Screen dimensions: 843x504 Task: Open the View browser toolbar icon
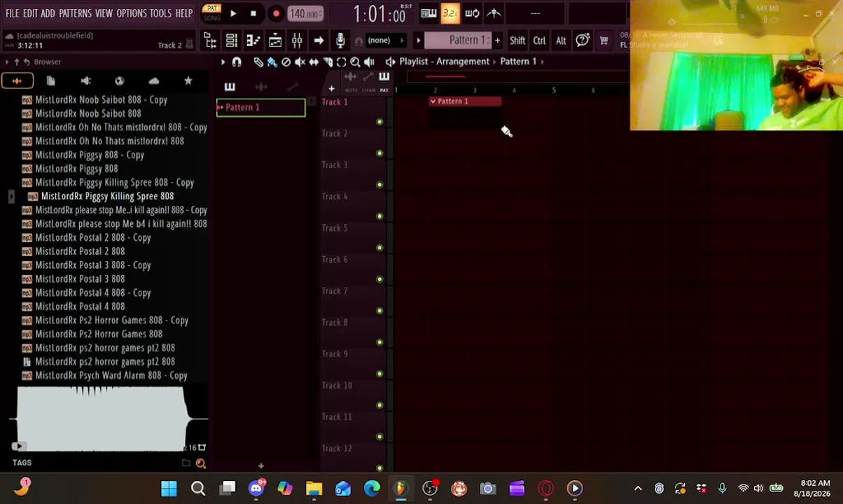coord(210,41)
